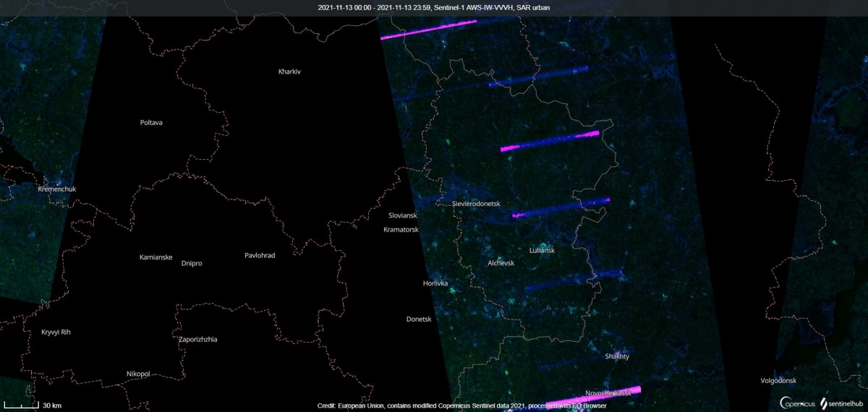Click the Copernicus logo
Image resolution: width=868 pixels, height=412 pixels.
click(797, 402)
